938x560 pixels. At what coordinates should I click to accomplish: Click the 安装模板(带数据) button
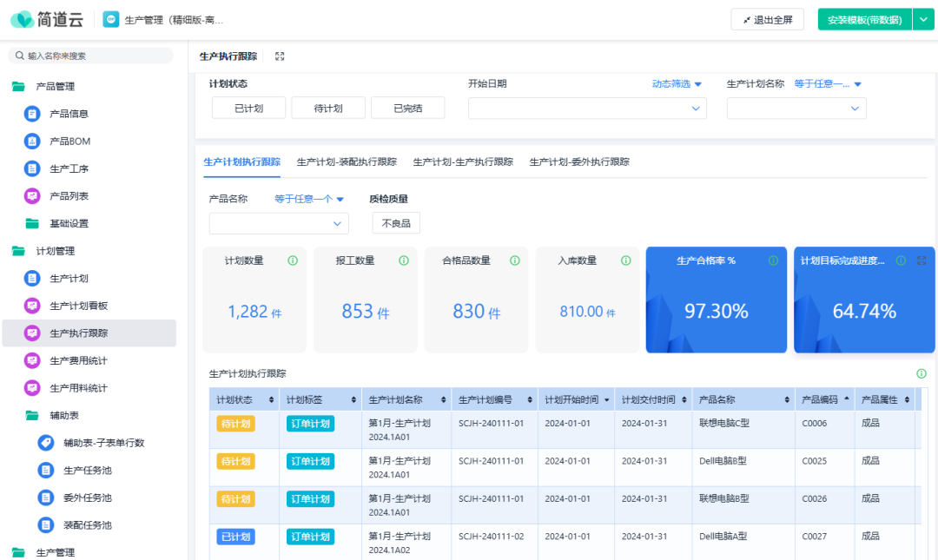(x=864, y=19)
